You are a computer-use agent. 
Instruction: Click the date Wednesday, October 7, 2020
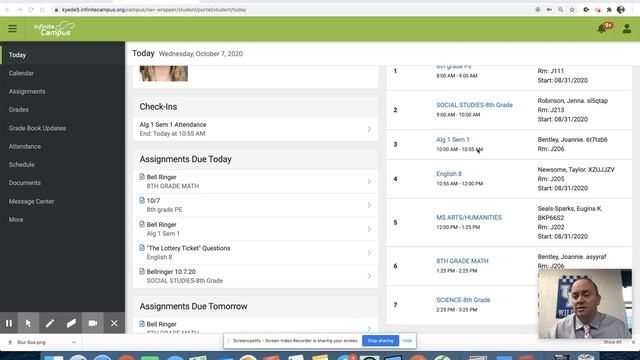coord(200,54)
